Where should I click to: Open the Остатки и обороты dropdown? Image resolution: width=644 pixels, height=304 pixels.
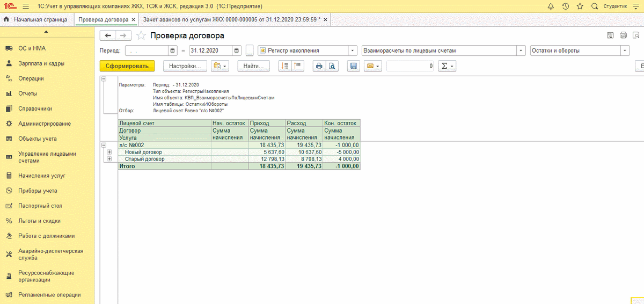coord(625,50)
